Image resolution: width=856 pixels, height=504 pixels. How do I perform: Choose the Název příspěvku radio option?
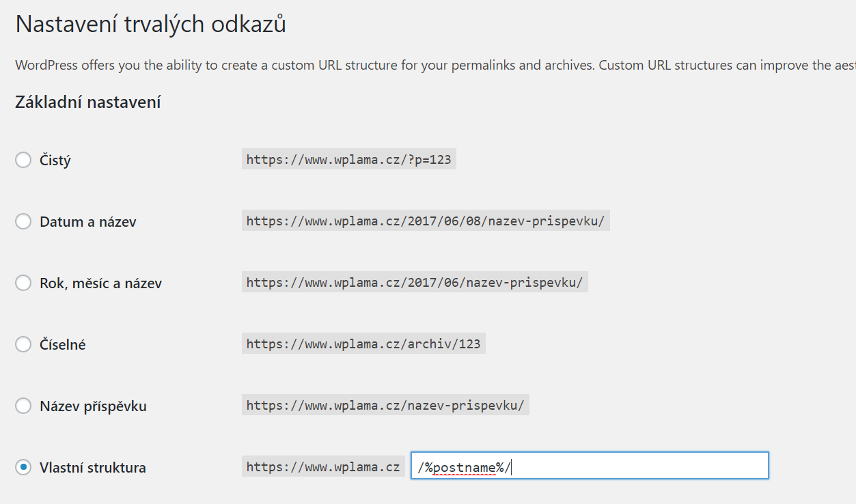click(23, 406)
